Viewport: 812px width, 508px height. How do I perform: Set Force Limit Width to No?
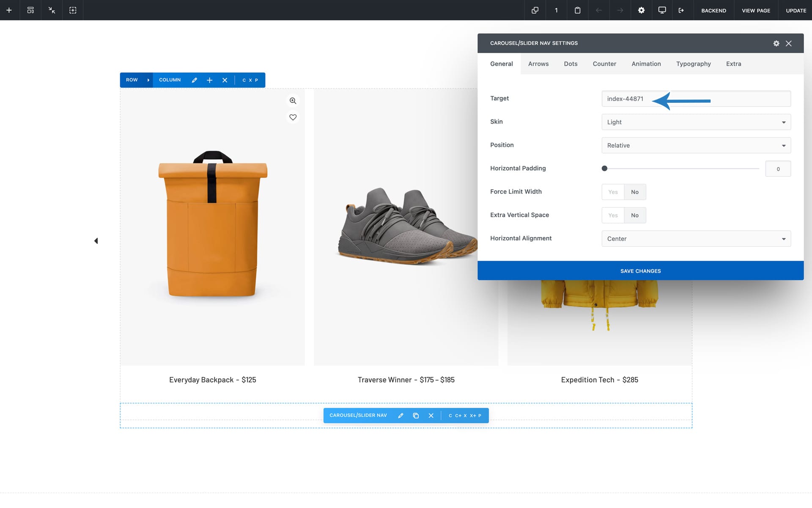pyautogui.click(x=634, y=192)
